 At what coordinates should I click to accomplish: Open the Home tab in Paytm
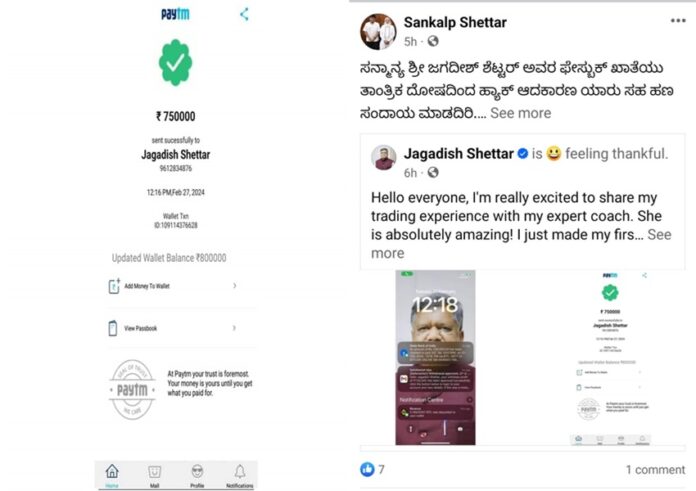[x=112, y=475]
